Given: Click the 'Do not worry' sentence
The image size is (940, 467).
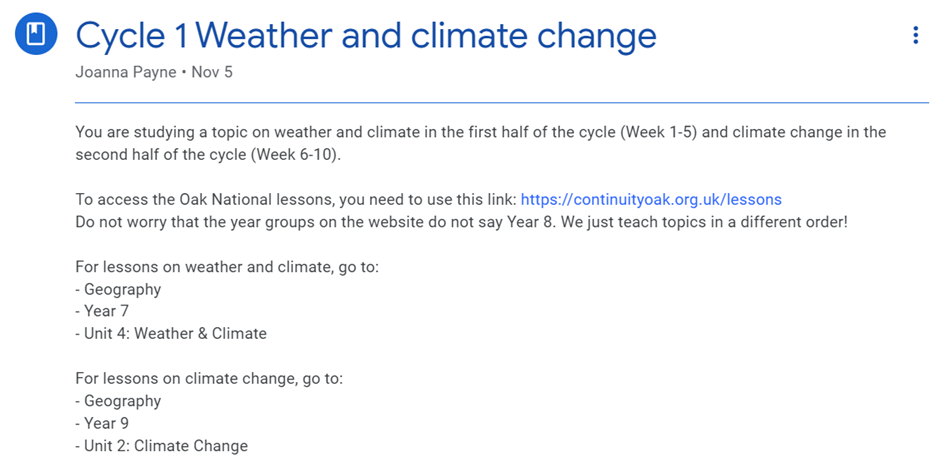Looking at the screenshot, I should pos(462,222).
